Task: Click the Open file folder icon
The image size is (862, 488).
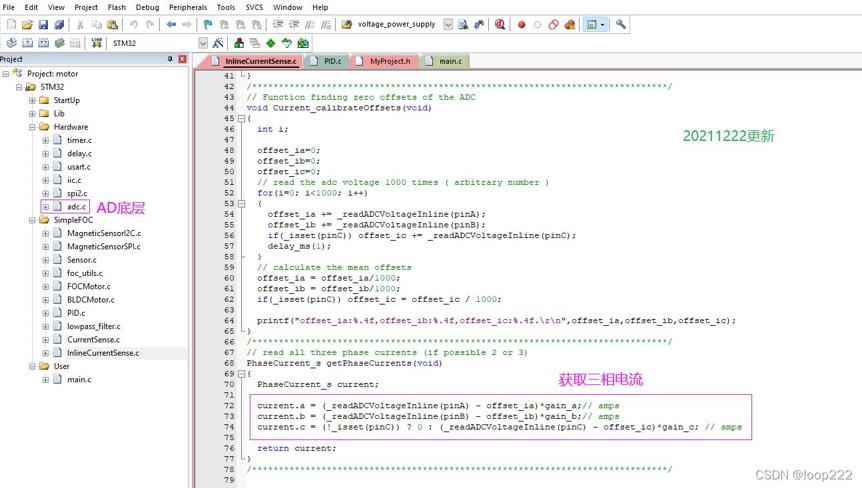Action: point(27,24)
